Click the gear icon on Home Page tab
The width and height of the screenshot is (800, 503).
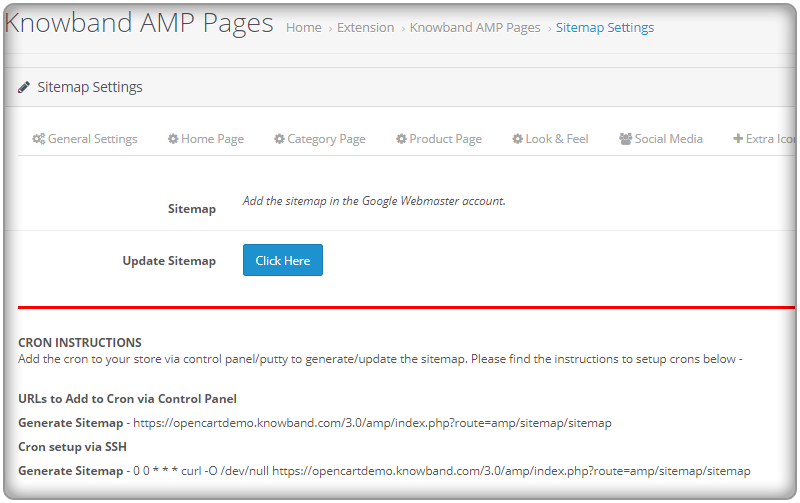coord(173,139)
